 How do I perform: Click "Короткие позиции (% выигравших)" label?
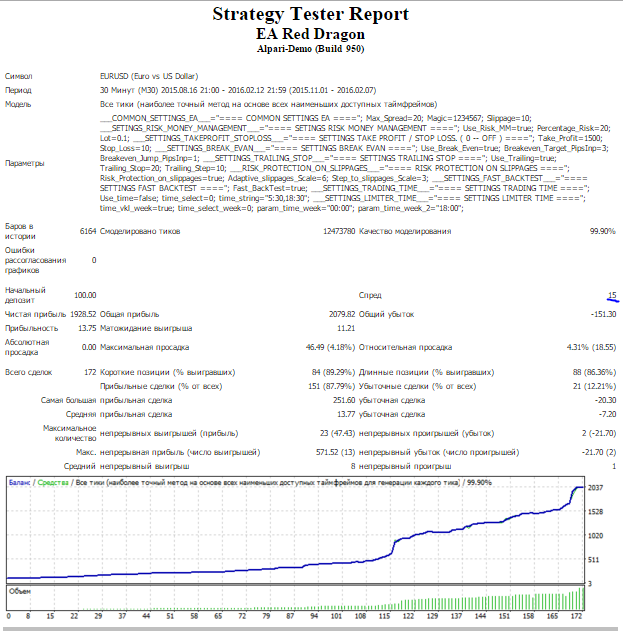pyautogui.click(x=167, y=373)
